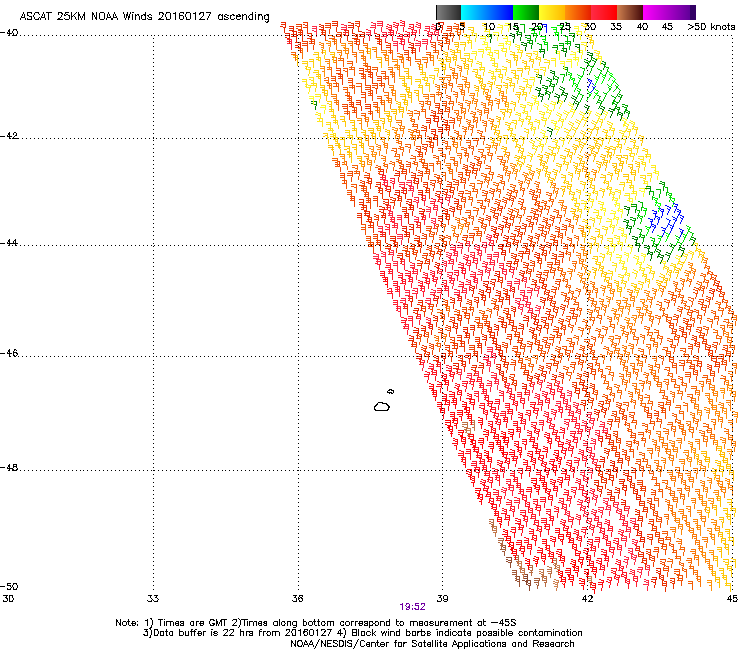Click the purple '19:52' overpass time label
The width and height of the screenshot is (740, 650).
point(412,607)
